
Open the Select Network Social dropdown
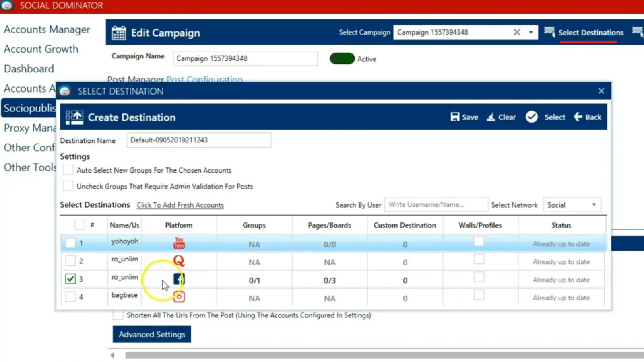[572, 204]
